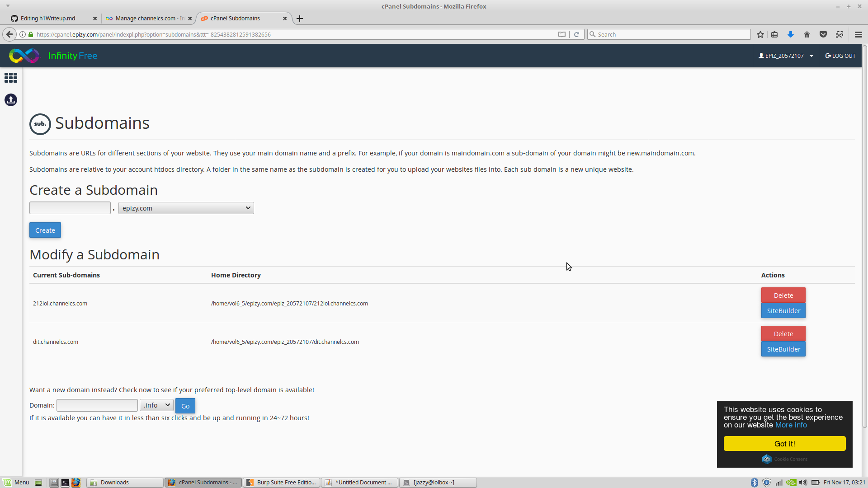Click the Bluetooth tray icon
The height and width of the screenshot is (488, 868).
coord(755,483)
